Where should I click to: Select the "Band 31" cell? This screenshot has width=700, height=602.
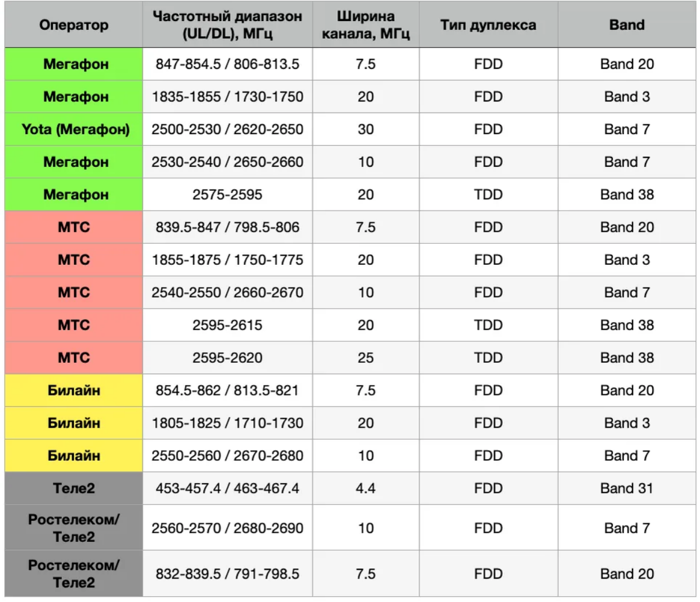click(627, 488)
